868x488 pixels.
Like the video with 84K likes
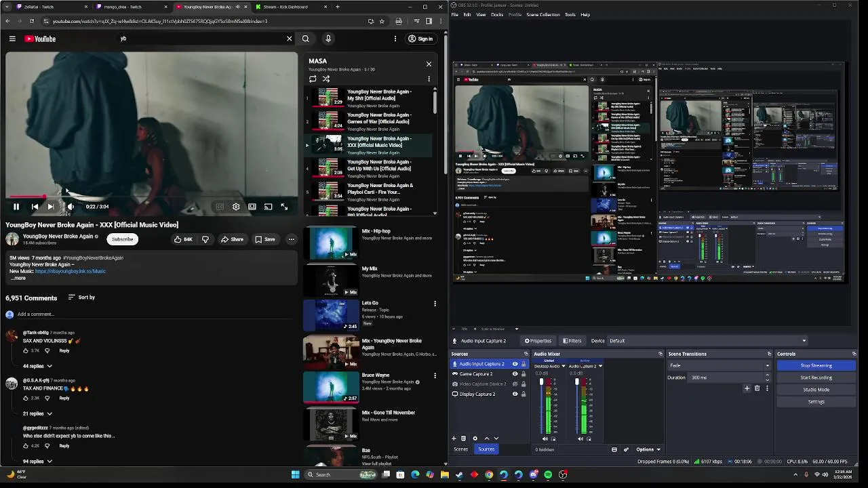183,239
